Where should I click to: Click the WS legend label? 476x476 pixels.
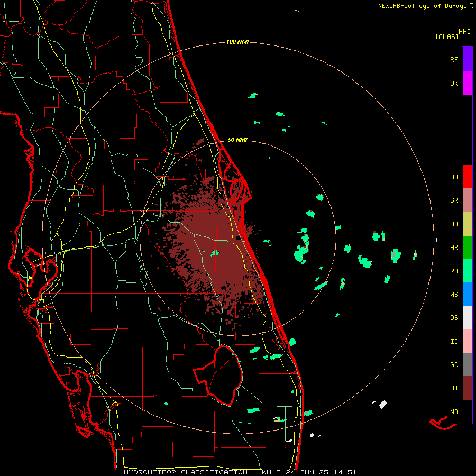(x=454, y=295)
